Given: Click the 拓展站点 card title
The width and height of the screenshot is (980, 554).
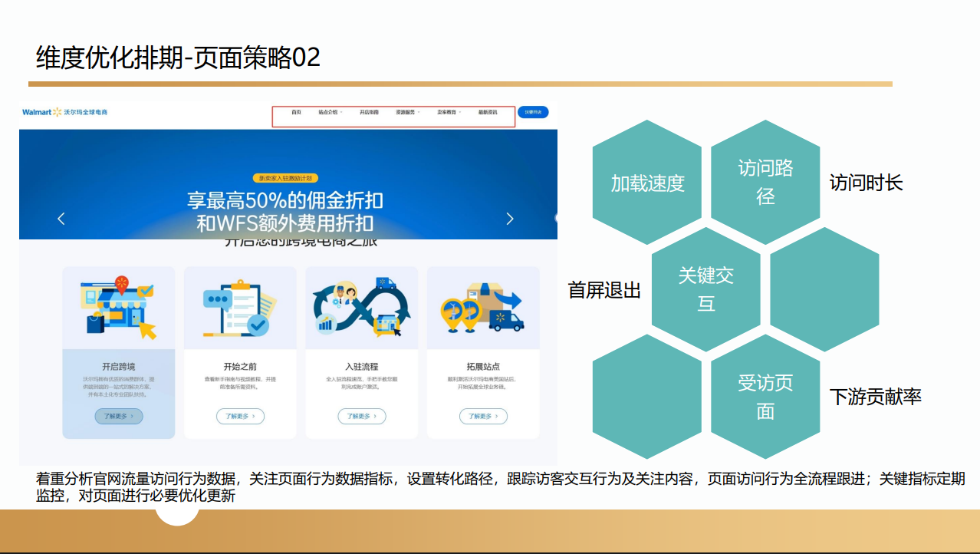Looking at the screenshot, I should click(x=483, y=367).
